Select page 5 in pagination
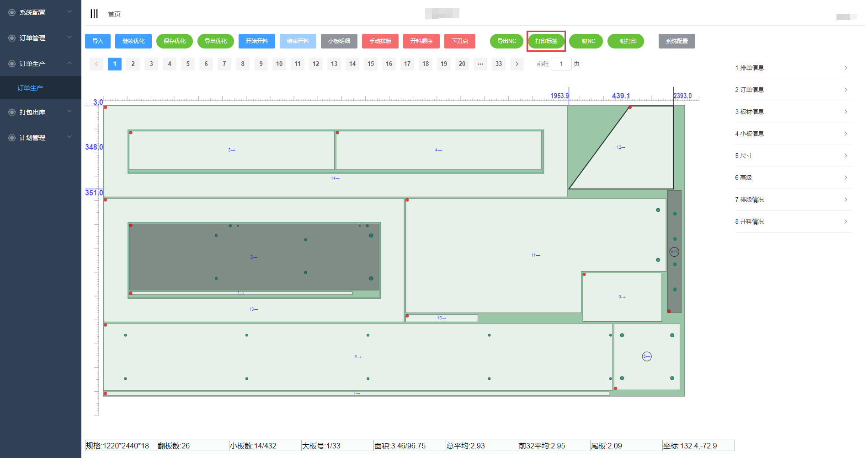Viewport: 868px width, 458px height. [x=188, y=64]
